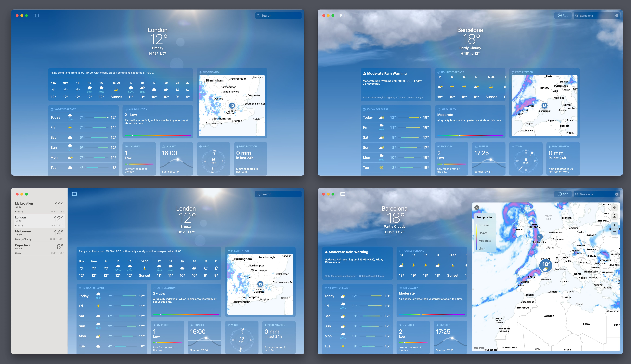Toggle the sidebar in the top-right Barcelona window

pos(343,15)
